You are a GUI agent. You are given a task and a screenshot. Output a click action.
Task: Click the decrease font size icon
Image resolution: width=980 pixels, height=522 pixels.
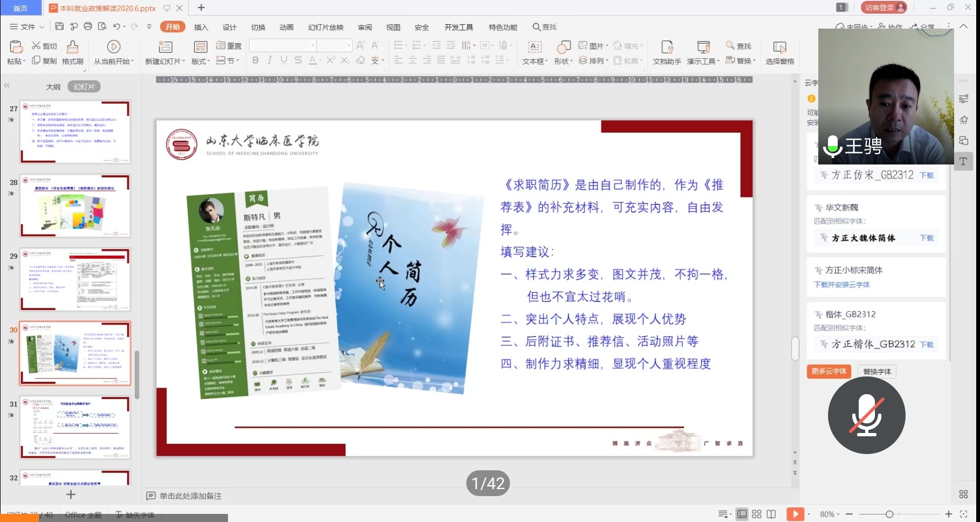tap(375, 45)
